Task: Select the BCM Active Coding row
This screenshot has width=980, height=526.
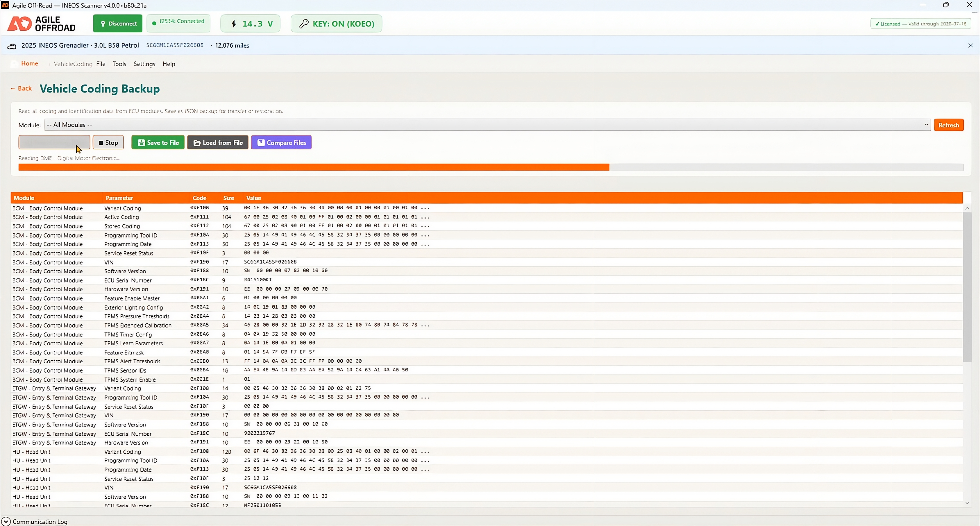Action: pyautogui.click(x=487, y=217)
